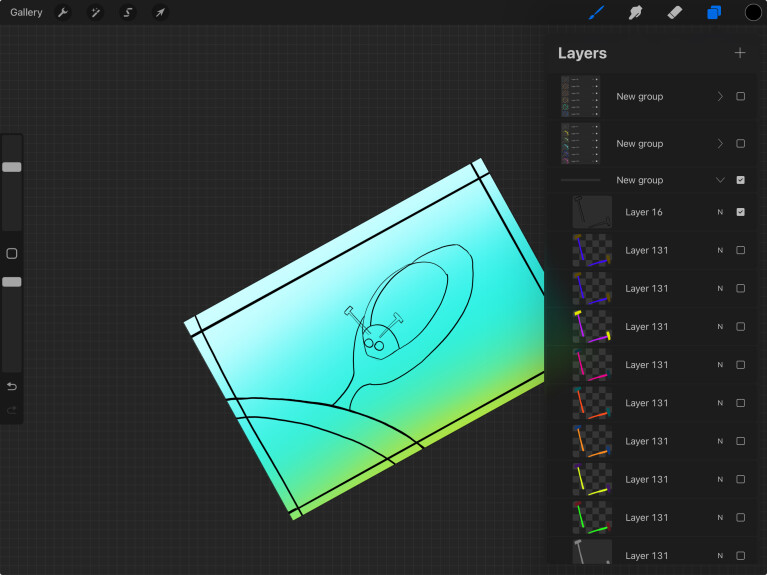767x575 pixels.
Task: Hide Layer 16 using its checkbox
Action: pyautogui.click(x=740, y=212)
